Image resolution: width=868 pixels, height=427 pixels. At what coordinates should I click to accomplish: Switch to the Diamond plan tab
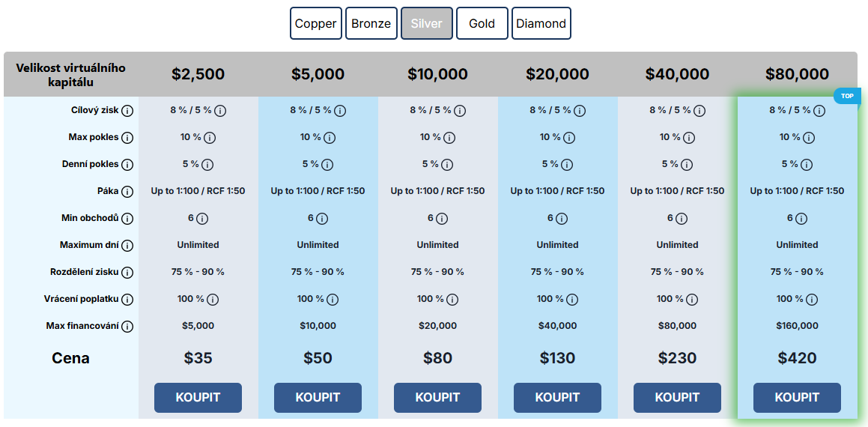coord(541,23)
